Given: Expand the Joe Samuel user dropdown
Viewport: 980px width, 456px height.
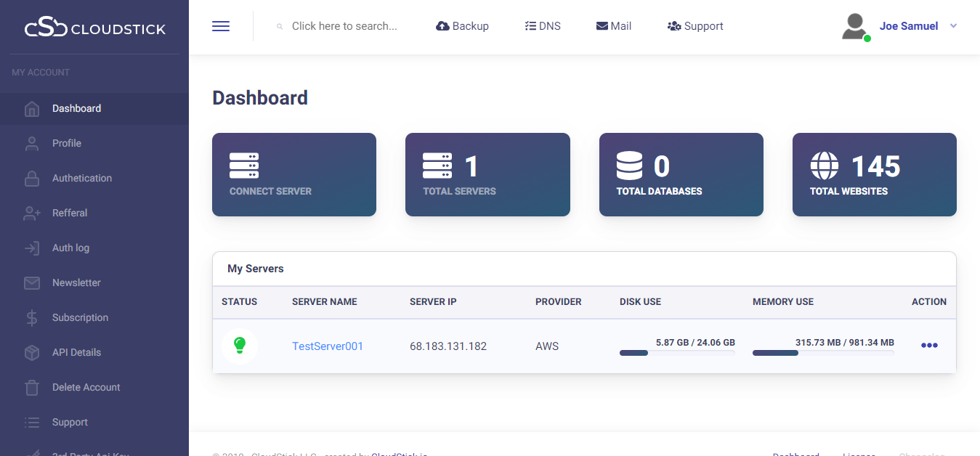Looking at the screenshot, I should tap(953, 26).
